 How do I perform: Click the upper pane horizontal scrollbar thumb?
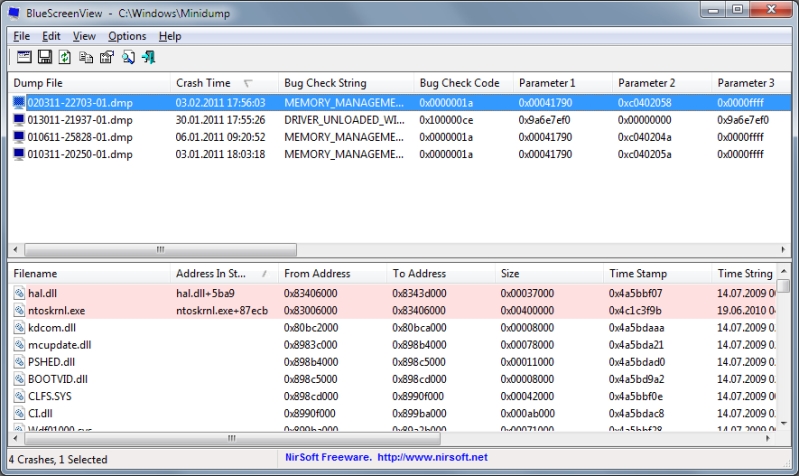(161, 250)
